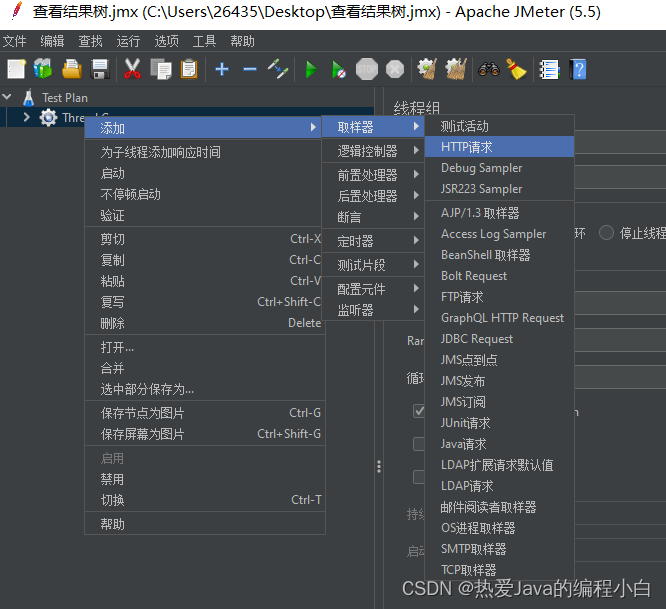Choose HTTP请求 sampler
This screenshot has width=666, height=609.
tap(500, 147)
